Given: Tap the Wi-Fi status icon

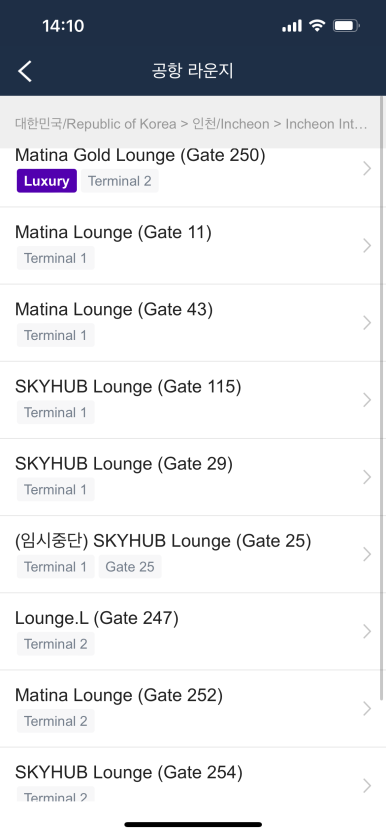Looking at the screenshot, I should tap(317, 25).
